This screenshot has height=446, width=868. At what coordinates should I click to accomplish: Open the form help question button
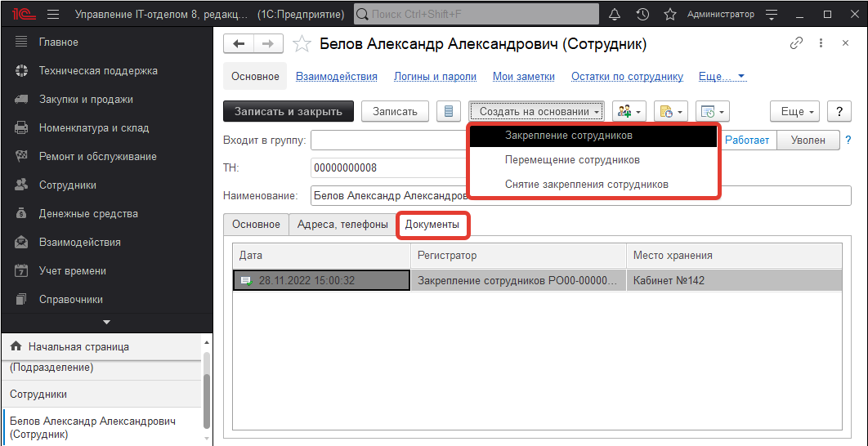(839, 111)
